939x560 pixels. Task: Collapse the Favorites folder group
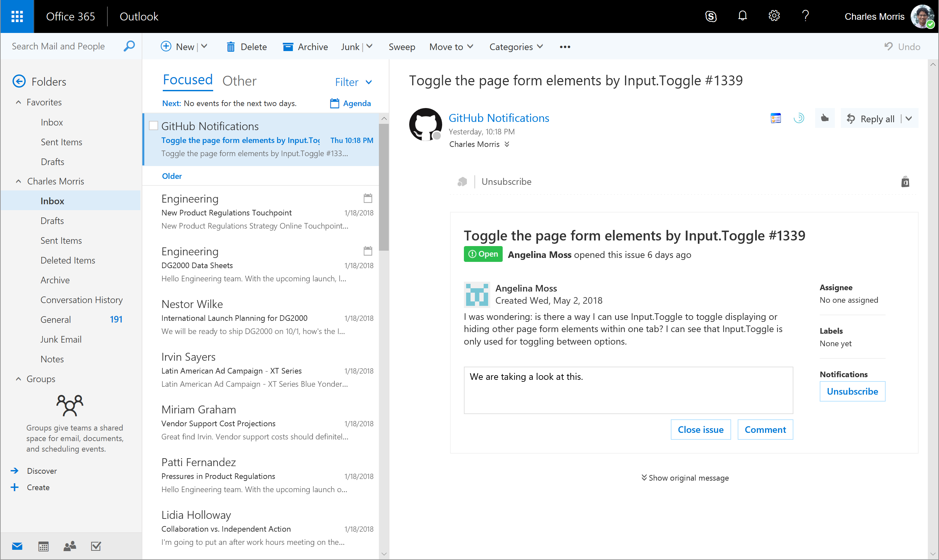click(x=18, y=102)
